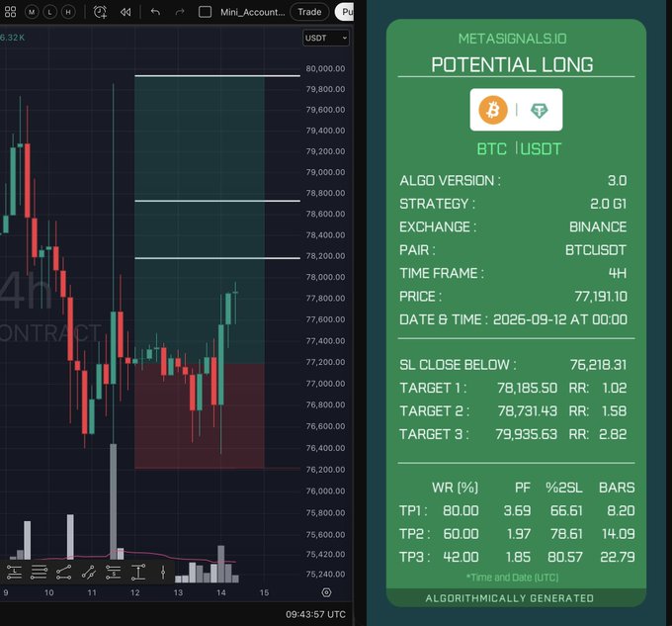672x626 pixels.
Task: Click the L circle button
Action: pyautogui.click(x=49, y=12)
